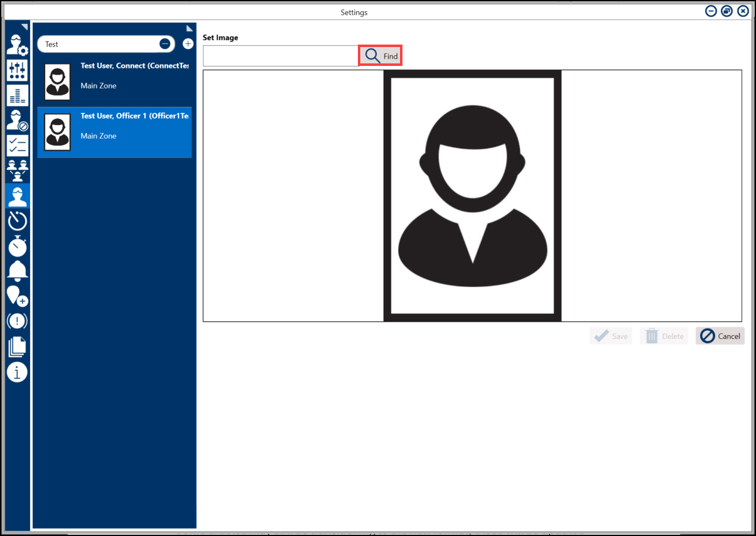Open the information icon in sidebar
This screenshot has width=756, height=536.
(x=17, y=372)
